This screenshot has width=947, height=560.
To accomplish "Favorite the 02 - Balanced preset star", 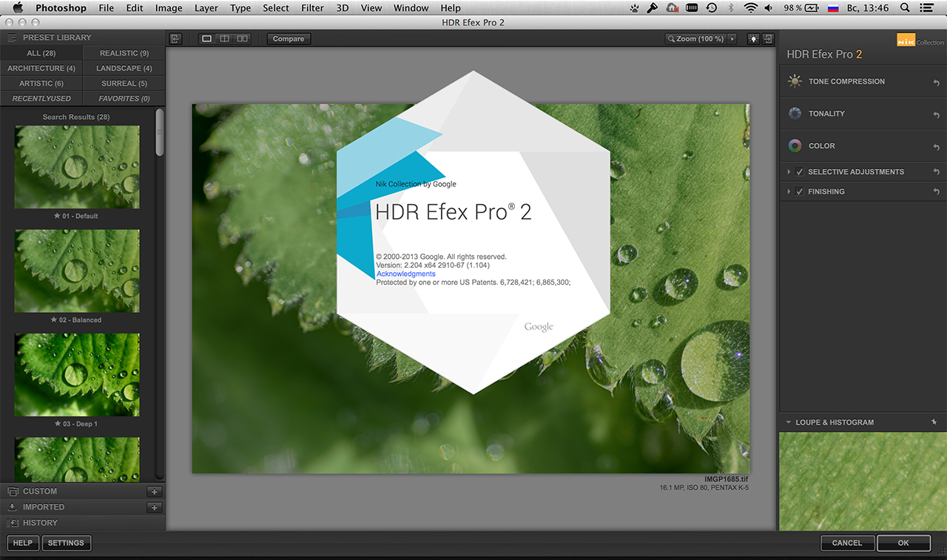I will (x=54, y=320).
